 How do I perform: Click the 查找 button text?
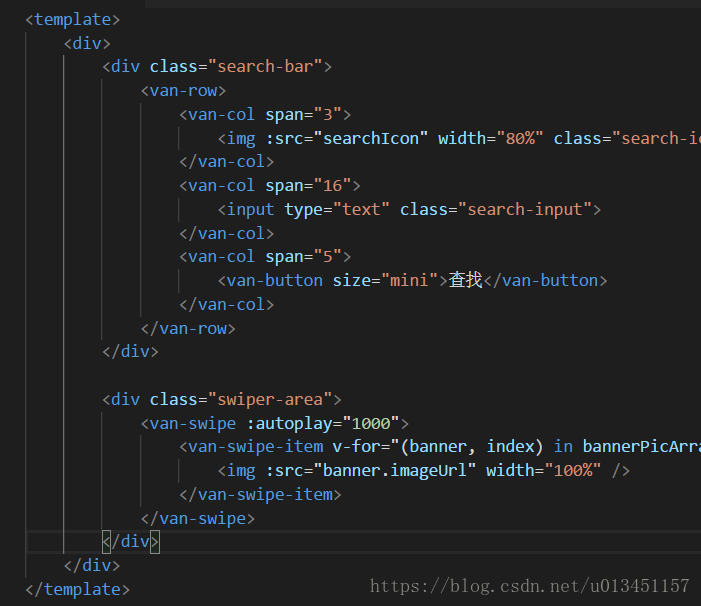click(465, 281)
